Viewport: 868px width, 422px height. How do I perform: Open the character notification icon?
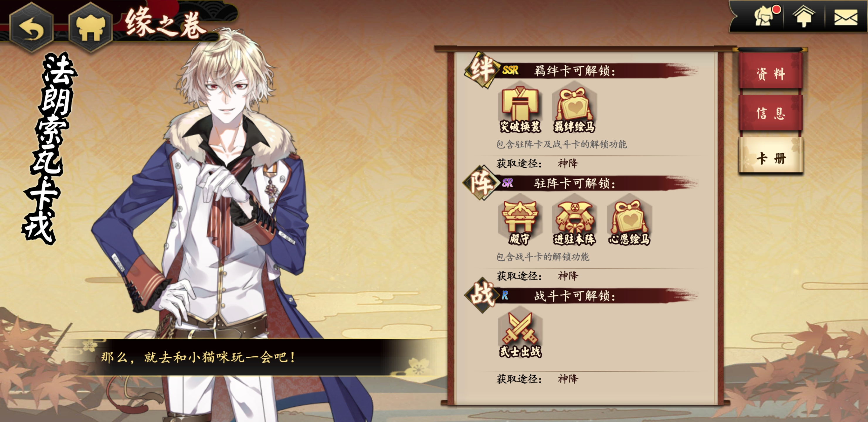765,16
